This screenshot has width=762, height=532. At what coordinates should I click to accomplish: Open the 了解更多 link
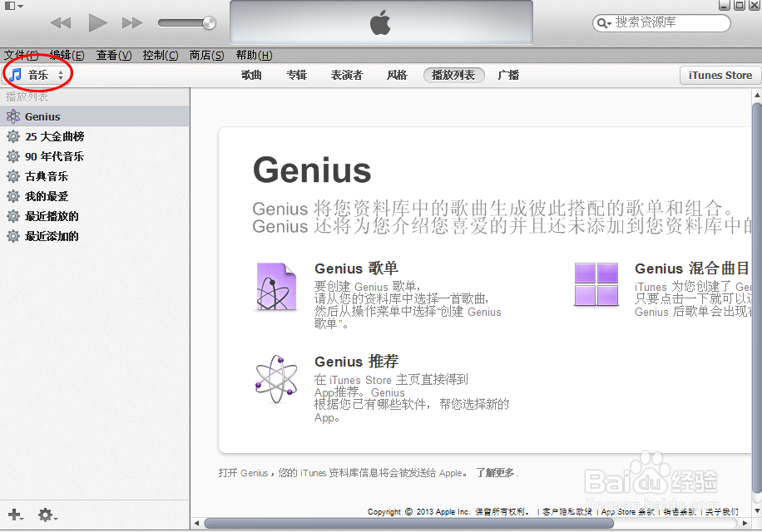click(495, 473)
